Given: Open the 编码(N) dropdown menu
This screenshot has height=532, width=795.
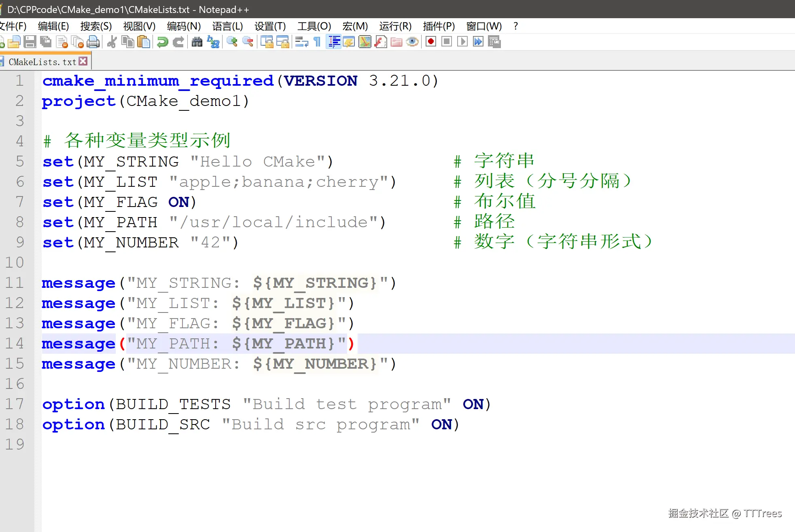Looking at the screenshot, I should point(184,26).
